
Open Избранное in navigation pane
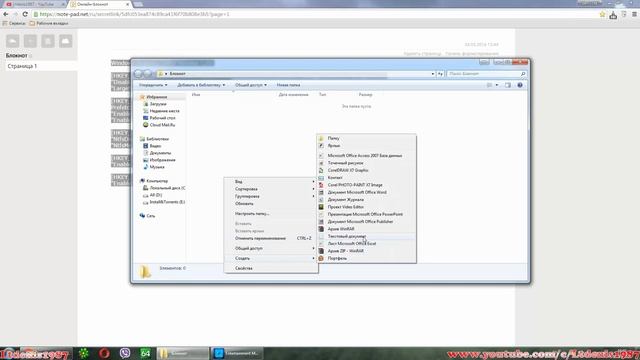[157, 97]
